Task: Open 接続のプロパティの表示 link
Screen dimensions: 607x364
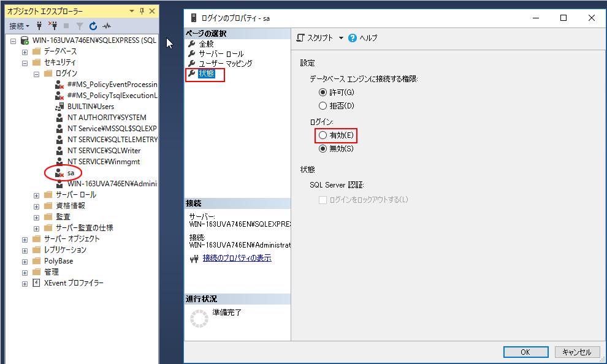Action: 237,258
